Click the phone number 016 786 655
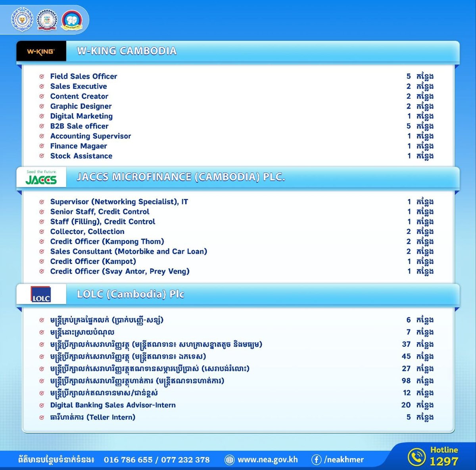 (128, 460)
